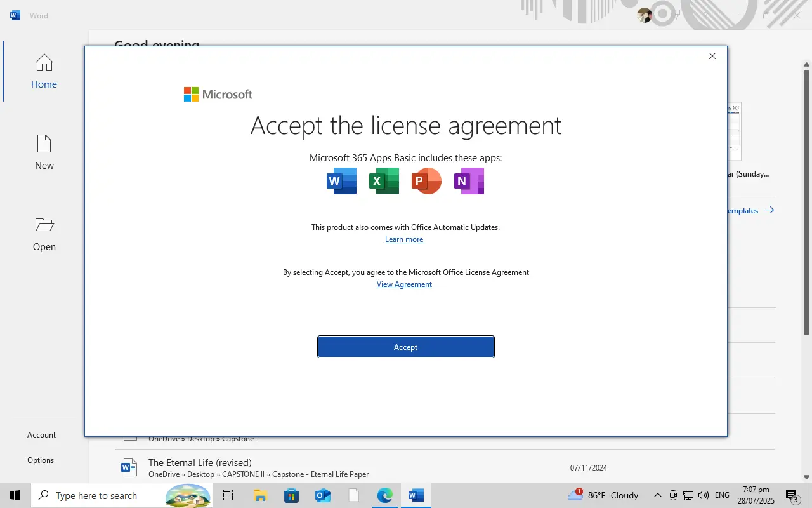Click the user profile picture in title bar
The width and height of the screenshot is (812, 508).
click(x=645, y=15)
